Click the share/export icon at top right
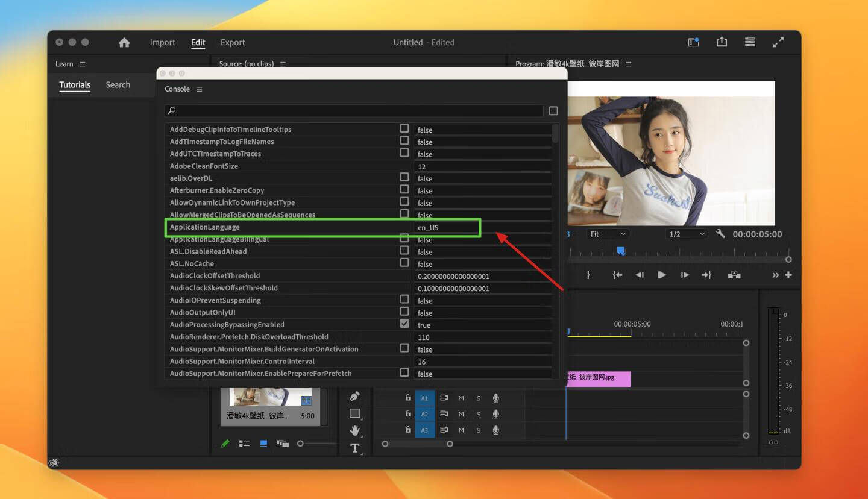Screen dimensions: 868x499 tap(722, 42)
